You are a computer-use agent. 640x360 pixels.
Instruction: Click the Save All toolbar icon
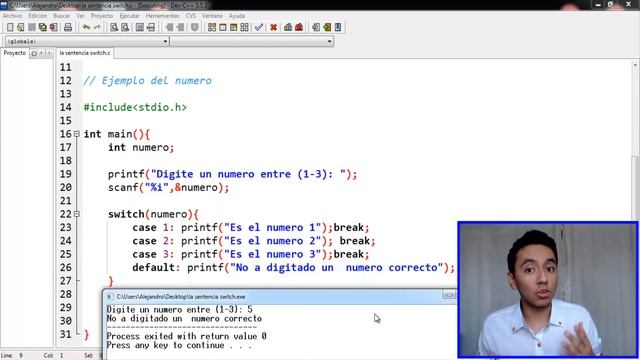click(42, 27)
